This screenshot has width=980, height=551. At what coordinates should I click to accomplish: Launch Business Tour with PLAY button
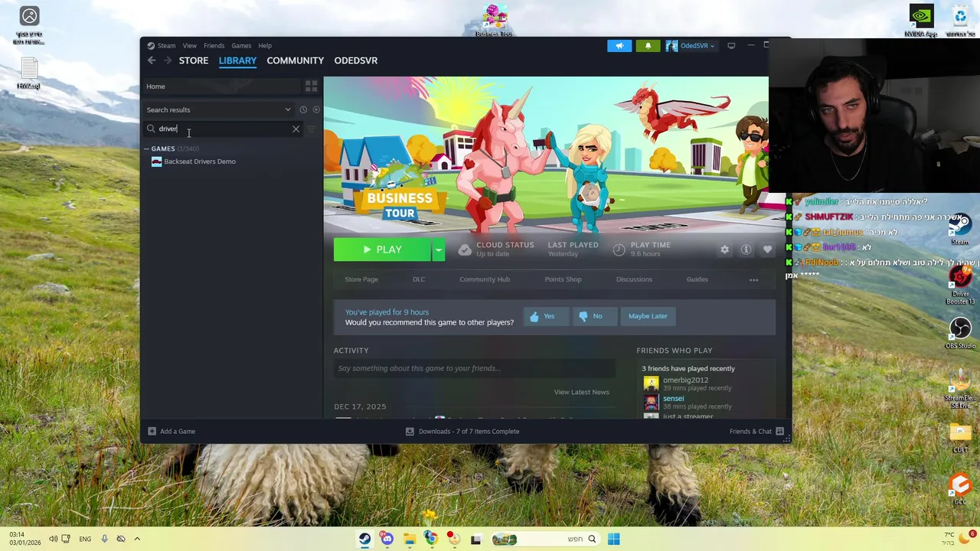382,249
